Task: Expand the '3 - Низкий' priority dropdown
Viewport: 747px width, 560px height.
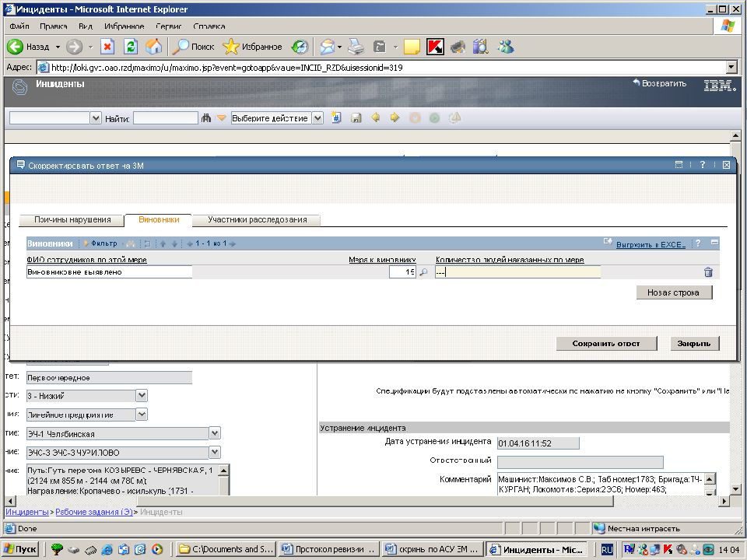Action: pos(142,395)
